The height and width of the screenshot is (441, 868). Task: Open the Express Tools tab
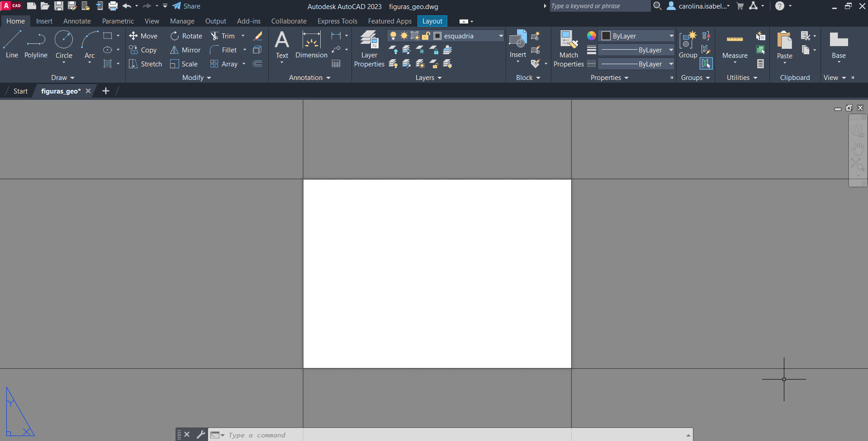pos(337,21)
